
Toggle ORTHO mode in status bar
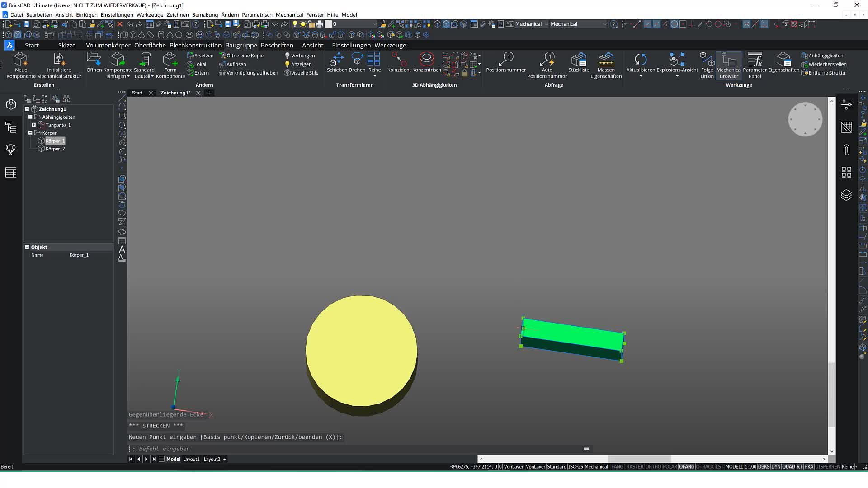tap(653, 467)
